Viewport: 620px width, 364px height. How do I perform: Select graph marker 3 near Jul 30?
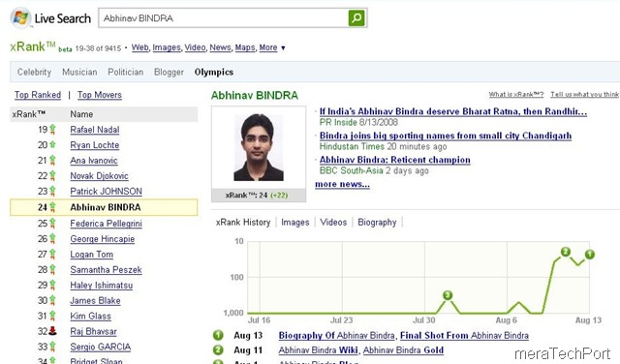448,295
